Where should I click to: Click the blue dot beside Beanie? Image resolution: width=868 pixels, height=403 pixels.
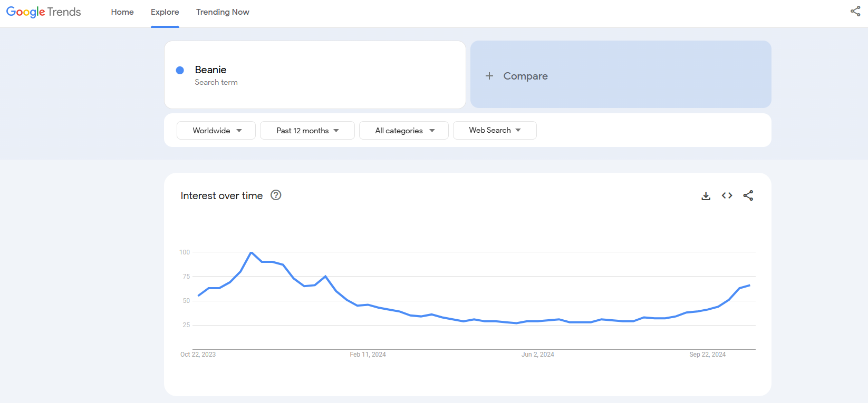[x=180, y=70]
